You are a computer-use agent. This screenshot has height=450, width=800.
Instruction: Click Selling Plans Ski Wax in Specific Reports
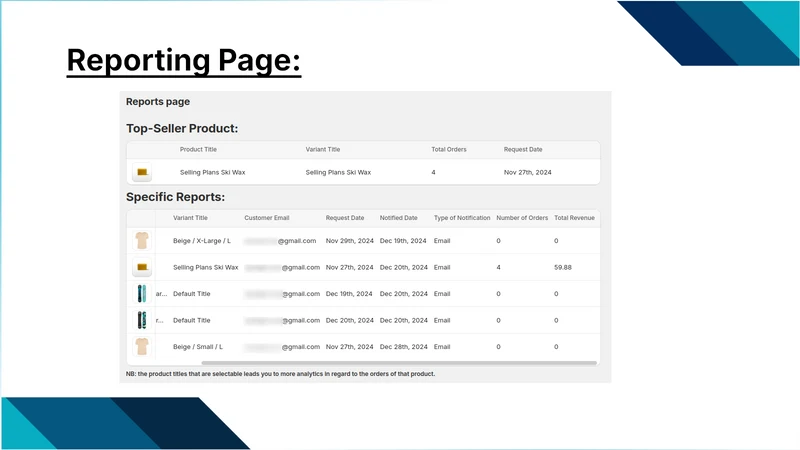pyautogui.click(x=205, y=267)
